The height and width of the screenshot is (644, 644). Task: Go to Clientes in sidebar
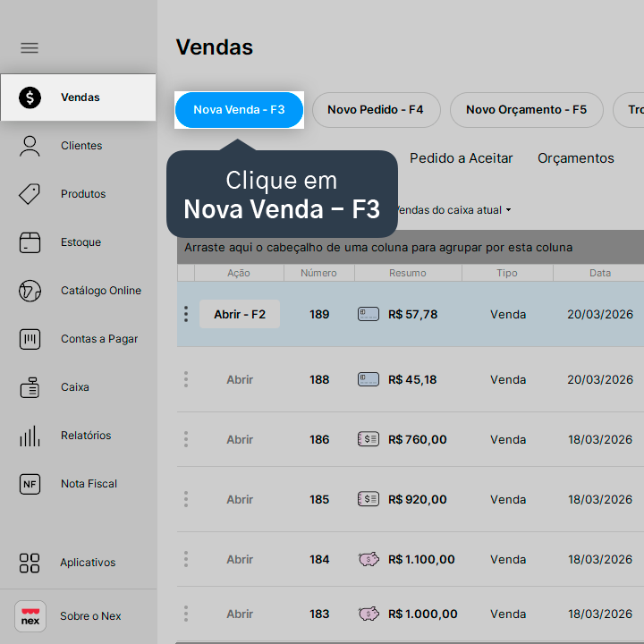81,146
